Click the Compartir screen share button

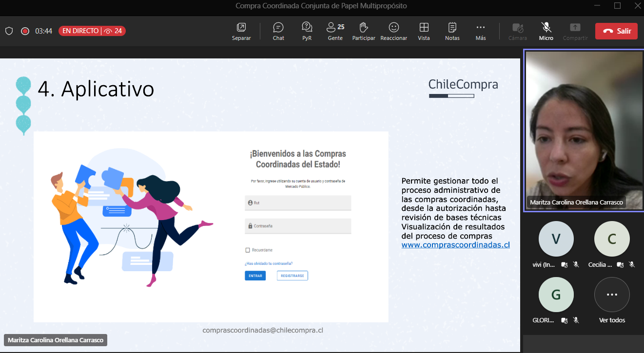(575, 31)
